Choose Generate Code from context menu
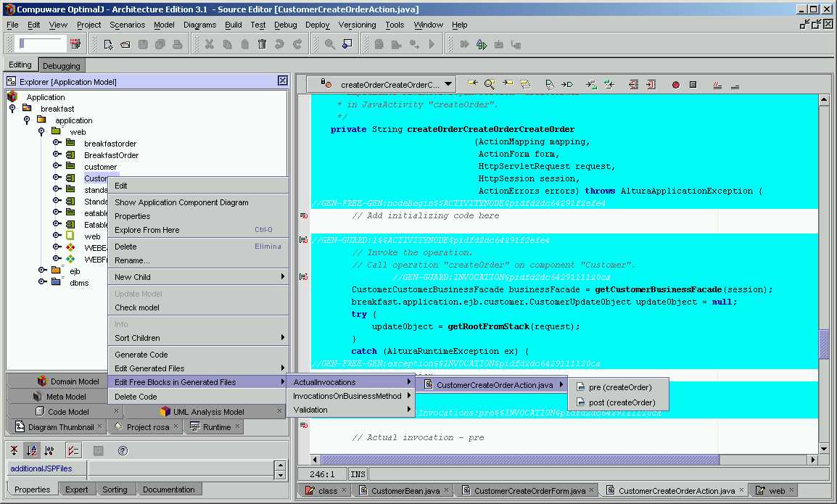 coord(199,354)
